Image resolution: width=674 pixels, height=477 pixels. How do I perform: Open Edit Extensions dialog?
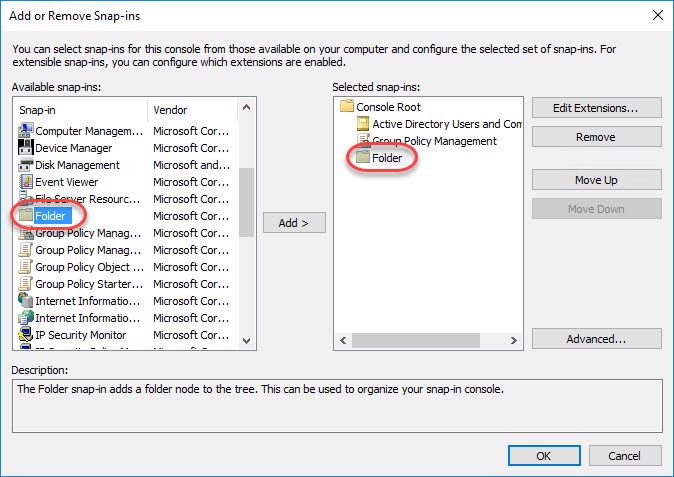point(596,107)
